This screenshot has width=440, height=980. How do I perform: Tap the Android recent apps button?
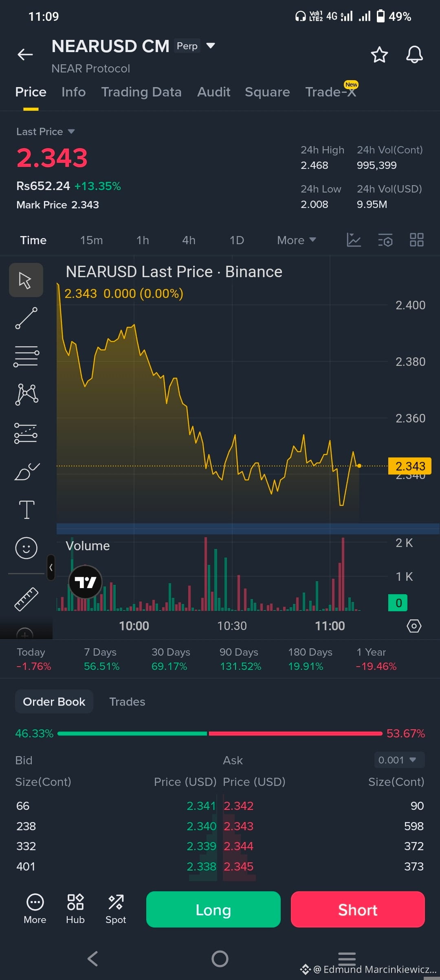click(347, 958)
